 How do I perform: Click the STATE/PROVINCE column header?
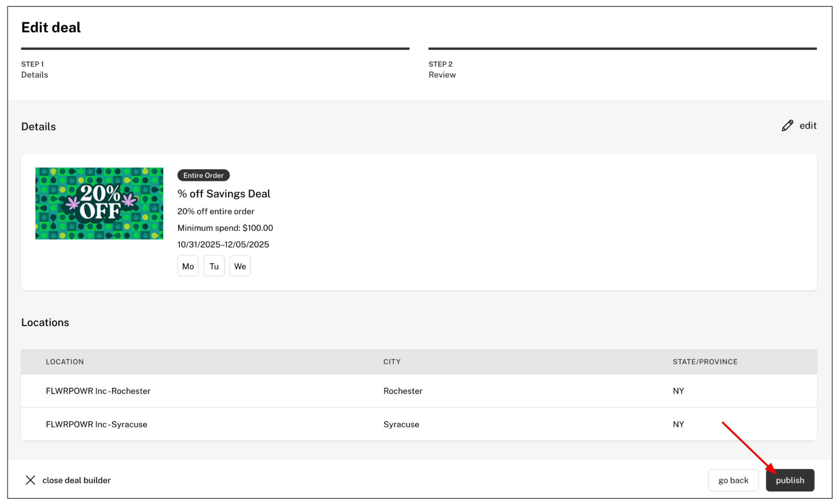click(705, 361)
